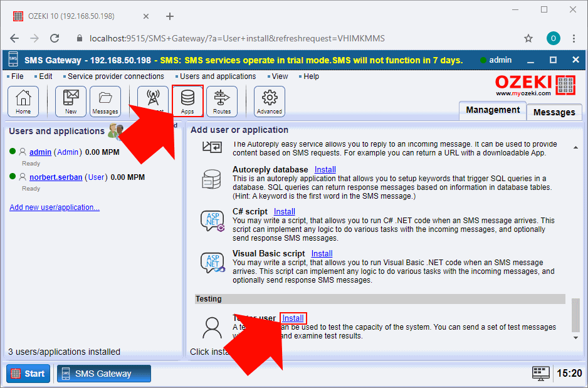Open the Routes signpost toolbar icon
588x388 pixels.
click(x=222, y=101)
